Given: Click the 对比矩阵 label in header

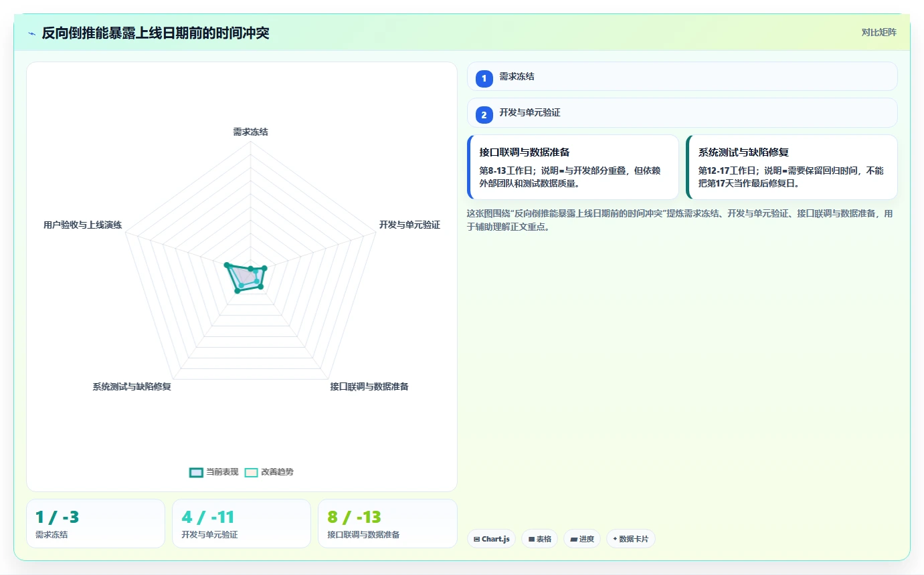Looking at the screenshot, I should 879,32.
